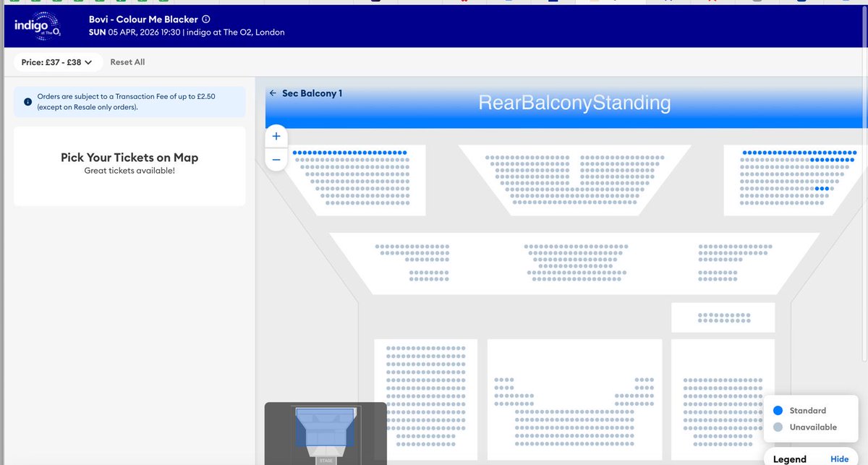Image resolution: width=868 pixels, height=465 pixels.
Task: Hide the seat map legend
Action: point(839,459)
